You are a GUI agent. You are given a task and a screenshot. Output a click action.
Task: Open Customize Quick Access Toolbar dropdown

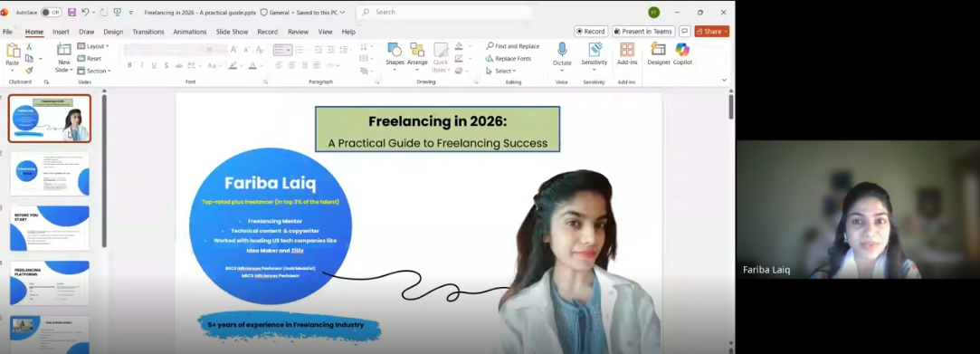(x=130, y=13)
